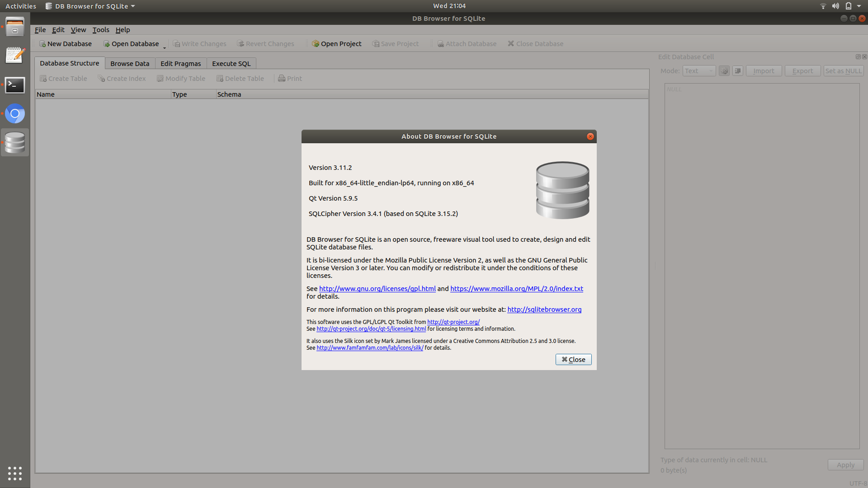Open a new database via toolbar icon
Viewport: 868px width, 488px height.
pyautogui.click(x=66, y=43)
